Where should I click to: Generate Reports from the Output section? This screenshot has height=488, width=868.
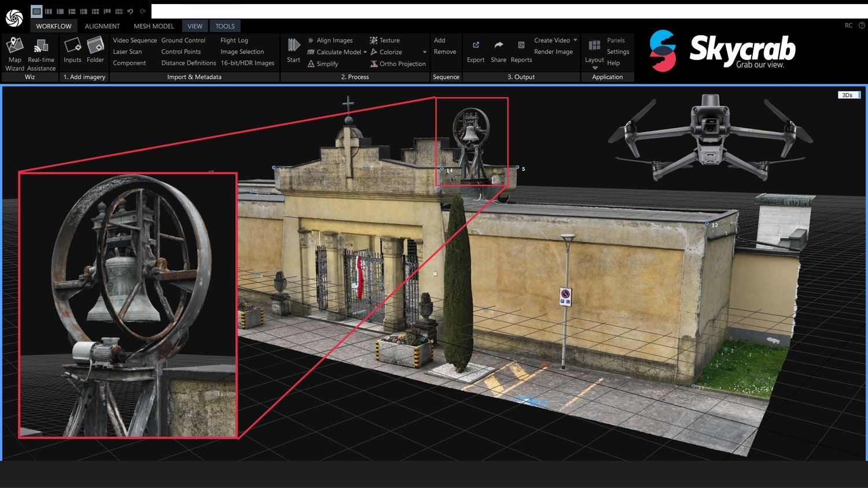coord(521,51)
